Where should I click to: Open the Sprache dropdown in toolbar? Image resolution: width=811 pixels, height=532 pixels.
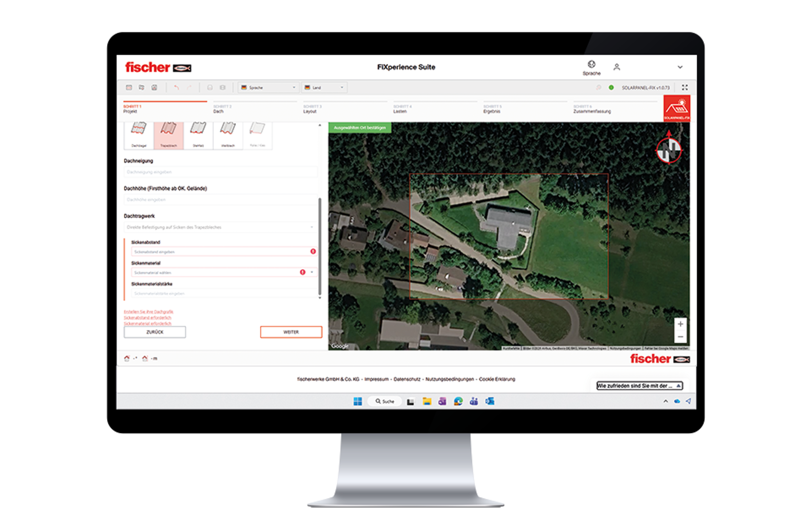tap(269, 88)
